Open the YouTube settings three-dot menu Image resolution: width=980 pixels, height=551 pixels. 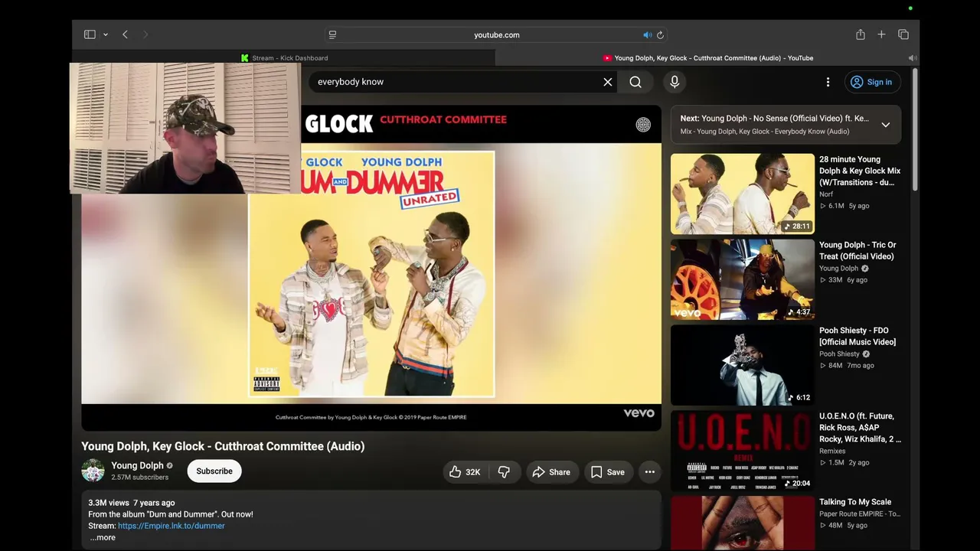(x=828, y=82)
